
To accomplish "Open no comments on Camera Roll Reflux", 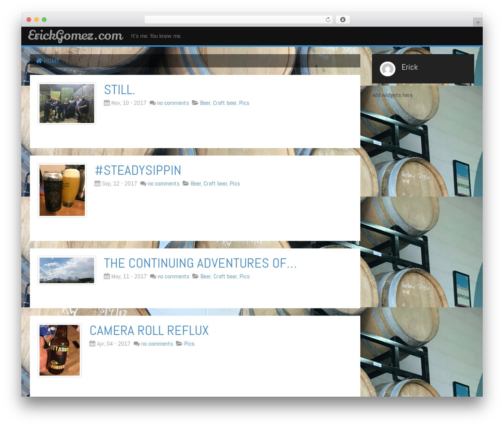I will (157, 344).
